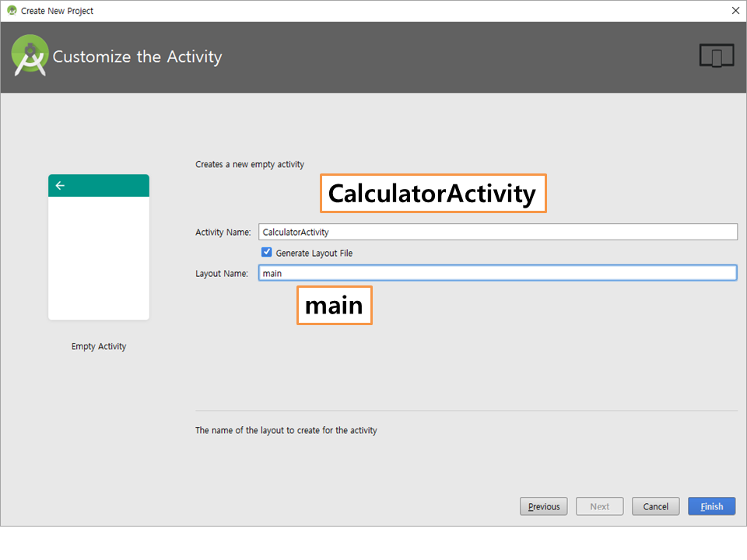Click the large bold main callout box
The image size is (747, 560).
coord(334,306)
